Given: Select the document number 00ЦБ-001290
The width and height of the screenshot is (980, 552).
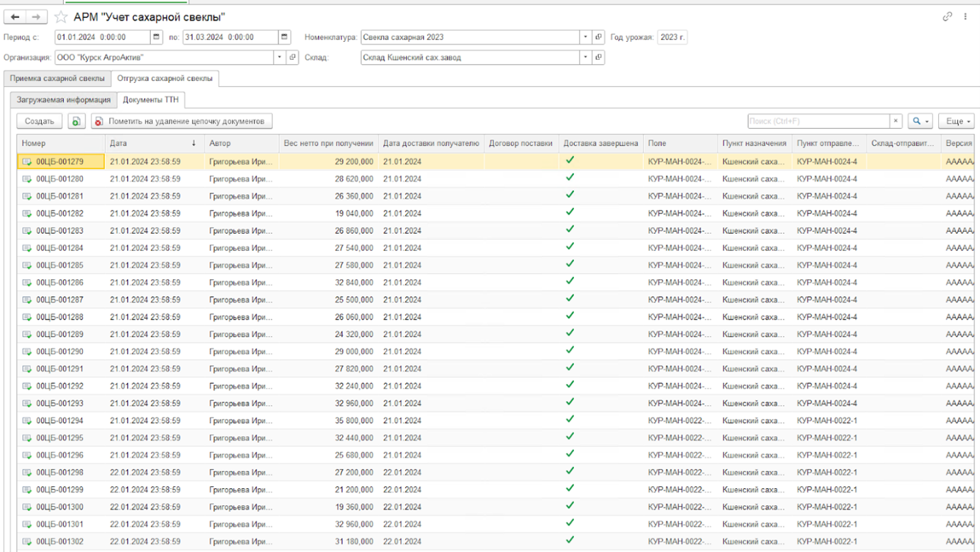Looking at the screenshot, I should point(60,351).
